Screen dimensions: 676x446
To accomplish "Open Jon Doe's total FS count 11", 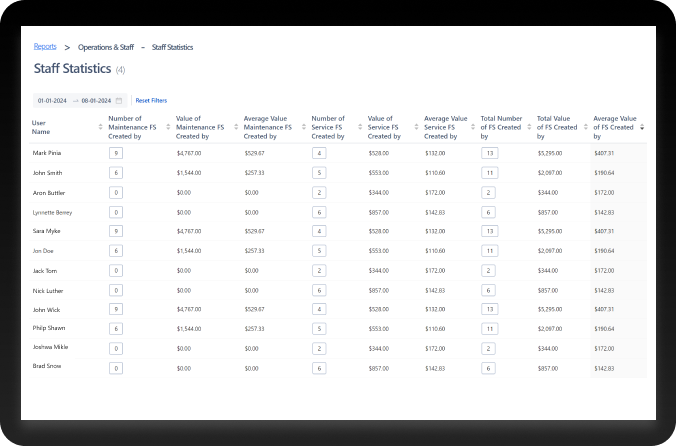I will click(x=490, y=251).
